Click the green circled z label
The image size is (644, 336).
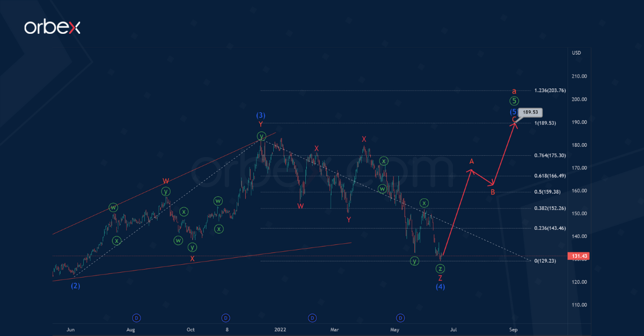click(440, 268)
